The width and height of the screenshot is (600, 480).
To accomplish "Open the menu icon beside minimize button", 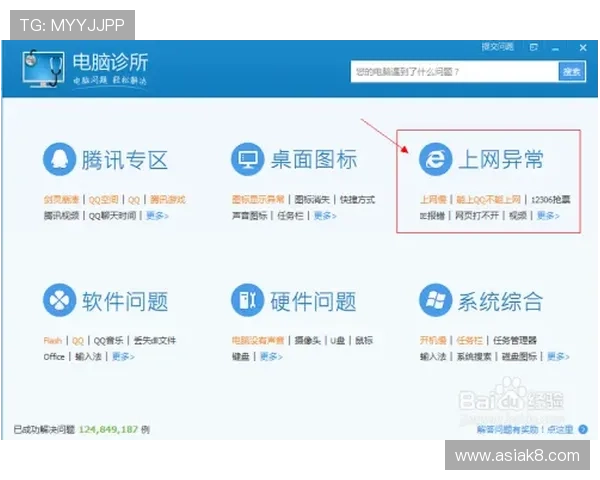I will point(533,47).
